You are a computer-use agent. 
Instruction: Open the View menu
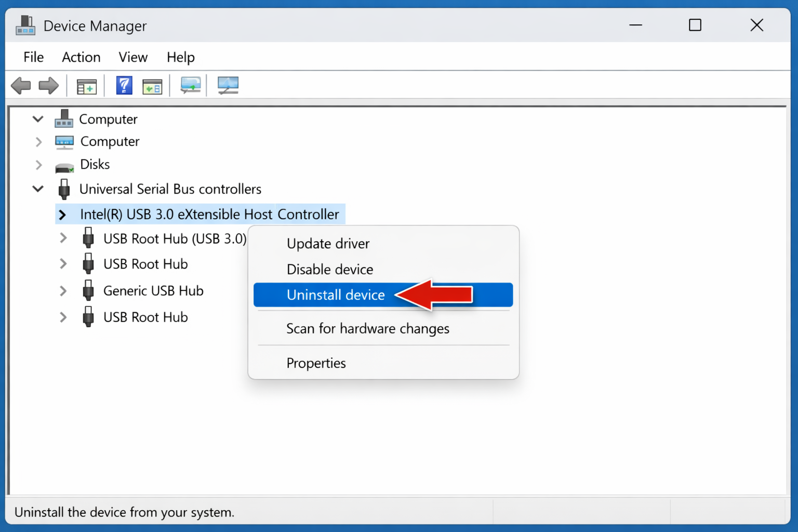132,57
